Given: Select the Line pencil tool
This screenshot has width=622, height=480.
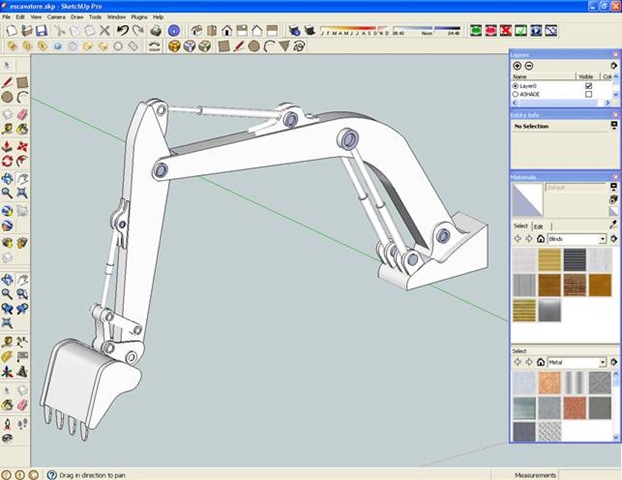Looking at the screenshot, I should coord(7,81).
